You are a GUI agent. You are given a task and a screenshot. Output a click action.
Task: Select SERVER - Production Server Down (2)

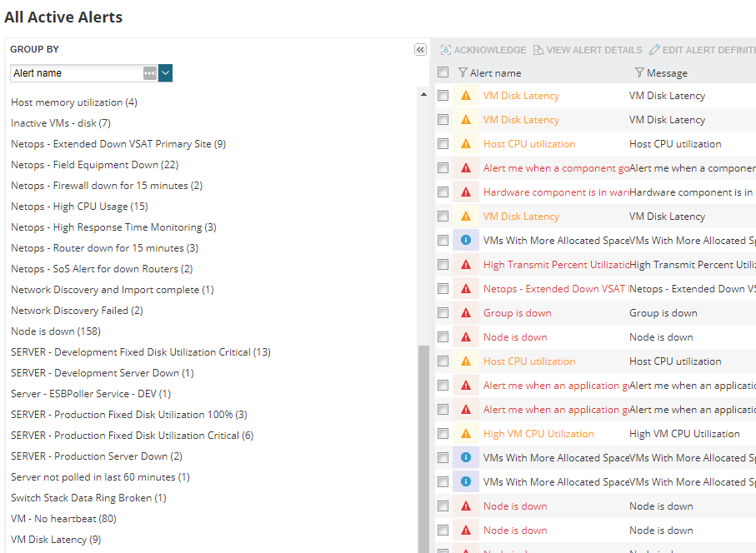pos(97,456)
